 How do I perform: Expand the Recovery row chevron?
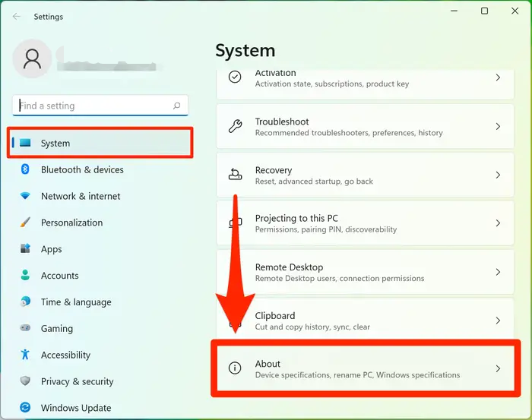pyautogui.click(x=498, y=175)
